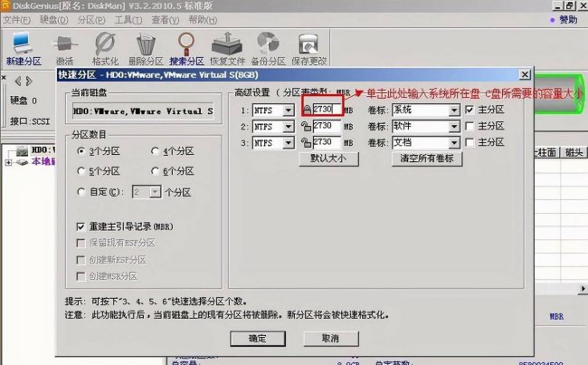Click the Search Partition (搜索分区) magnifier icon

(186, 49)
